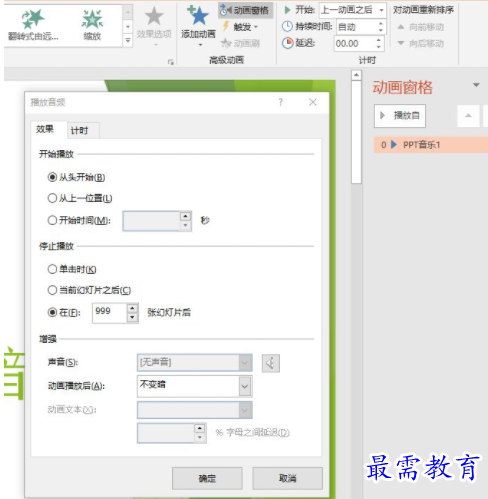Open the 动画播放后 dropdown

point(195,386)
